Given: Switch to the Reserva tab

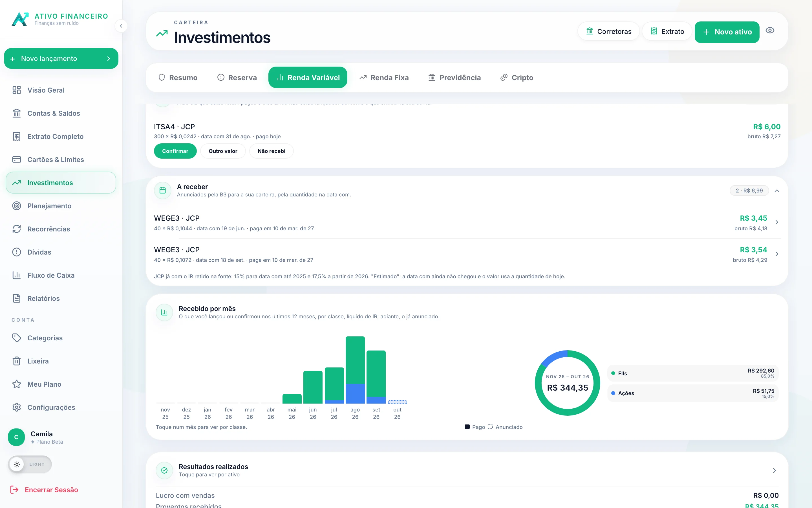Looking at the screenshot, I should click(x=237, y=78).
